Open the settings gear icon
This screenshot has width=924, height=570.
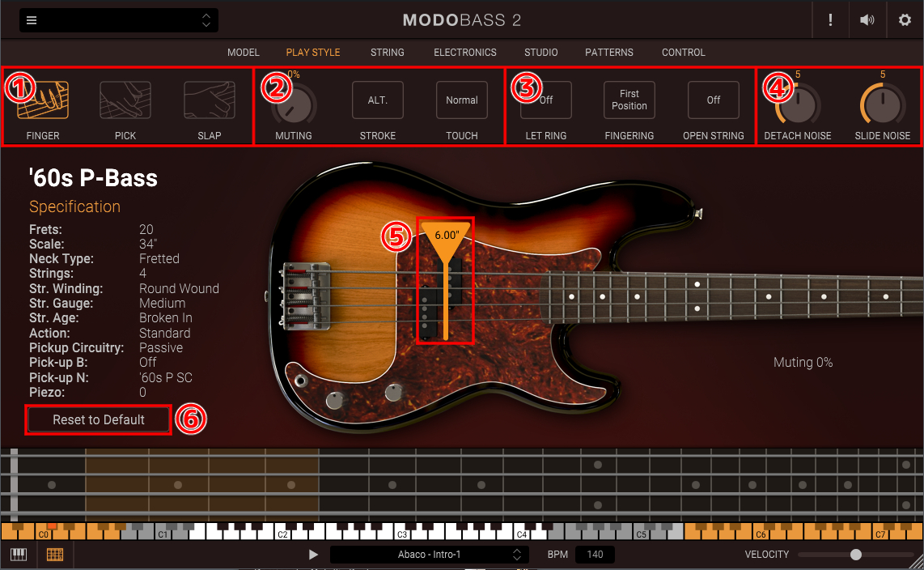pos(905,20)
